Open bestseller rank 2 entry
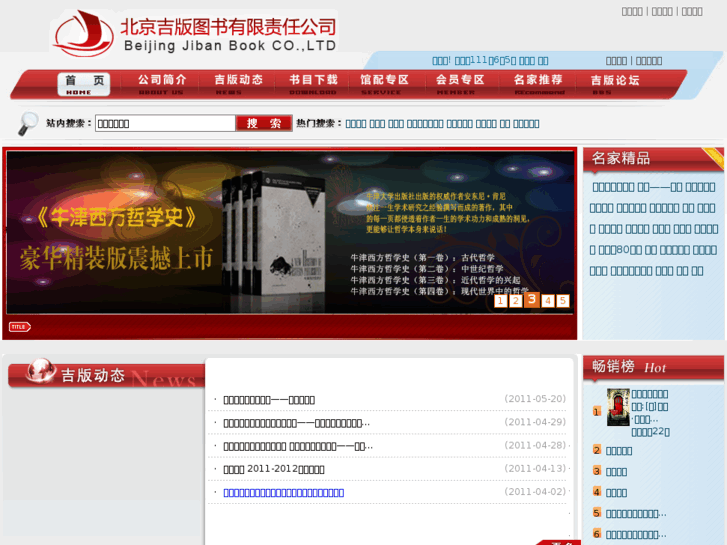The width and height of the screenshot is (727, 545). [x=619, y=451]
